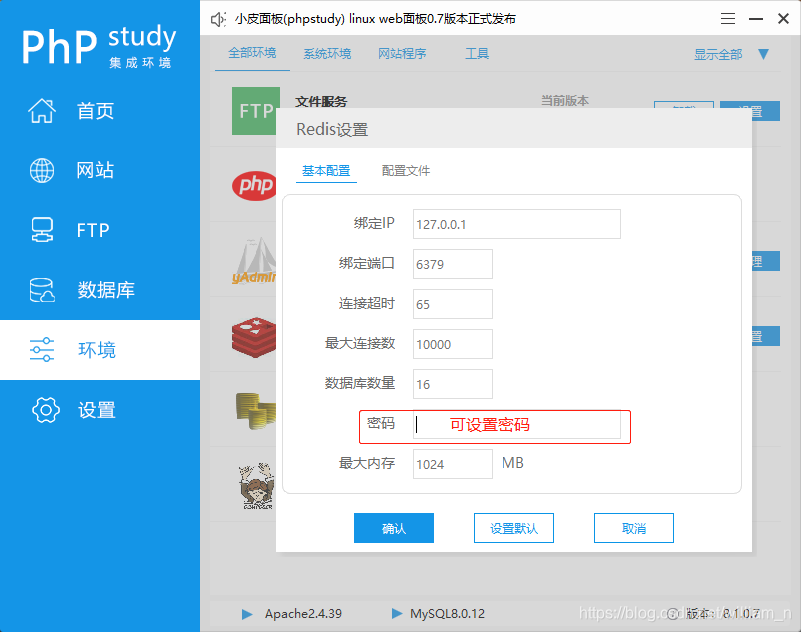
Task: Click the globe website icon
Action: click(42, 170)
